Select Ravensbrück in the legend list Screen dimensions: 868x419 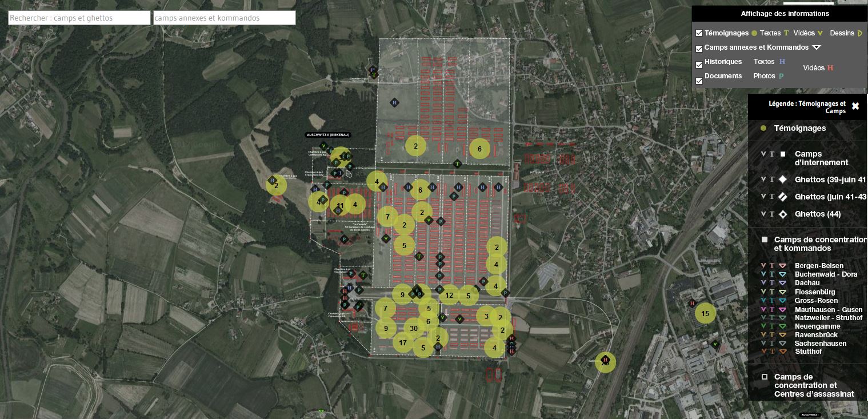coord(816,334)
